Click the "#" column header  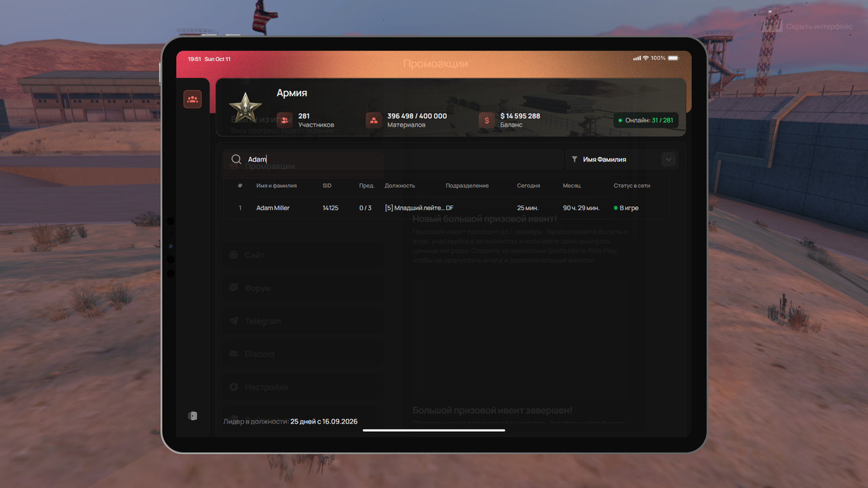(240, 186)
